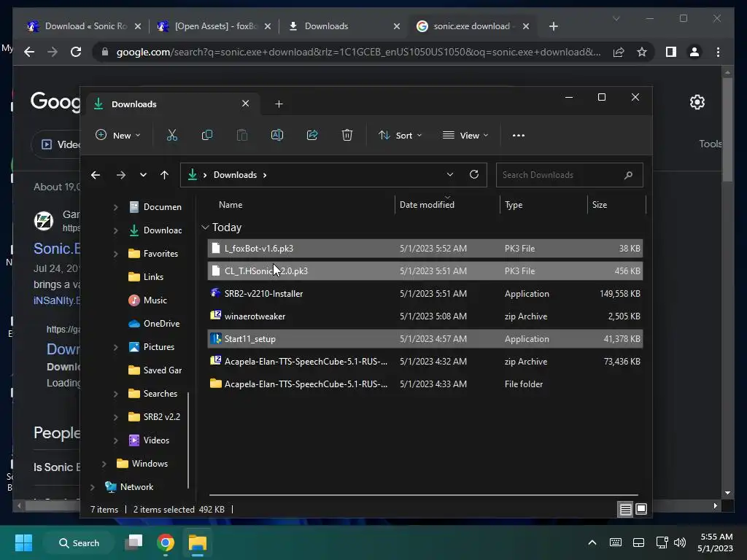Viewport: 747px width, 560px height.
Task: Switch to the Download « Sonic Ro Chrome tab
Action: (x=85, y=26)
